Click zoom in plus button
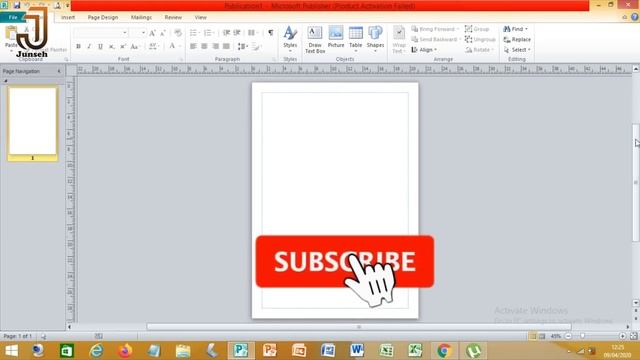Viewport: 640px width, 360px height. 622,336
